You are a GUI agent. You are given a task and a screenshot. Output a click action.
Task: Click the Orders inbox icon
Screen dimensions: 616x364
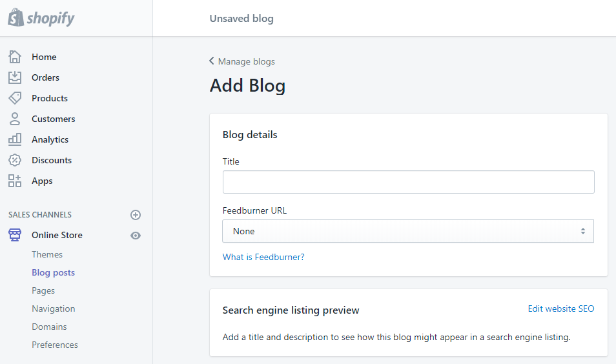(x=15, y=77)
